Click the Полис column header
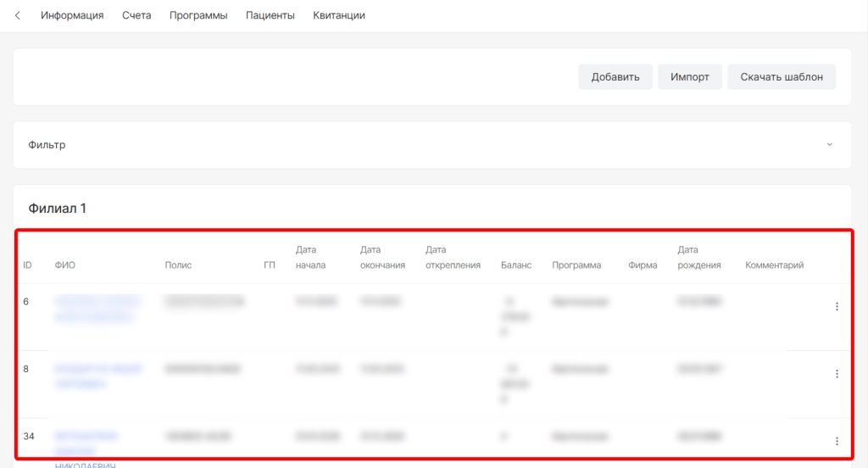Image resolution: width=868 pixels, height=468 pixels. tap(178, 265)
